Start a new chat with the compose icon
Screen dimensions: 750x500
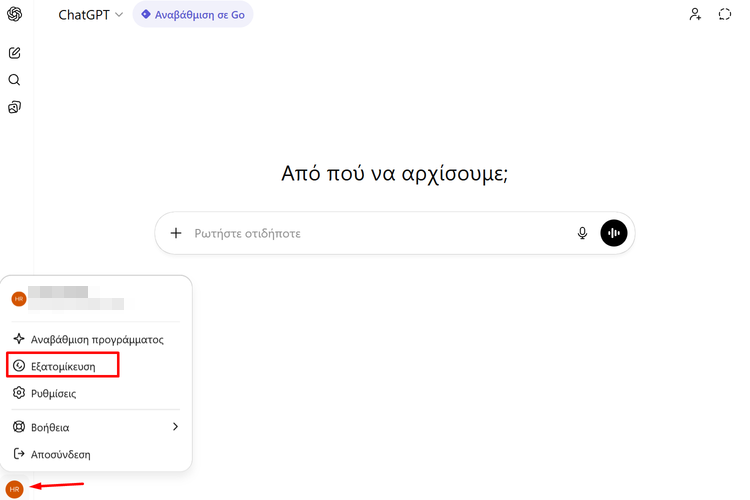pyautogui.click(x=14, y=53)
